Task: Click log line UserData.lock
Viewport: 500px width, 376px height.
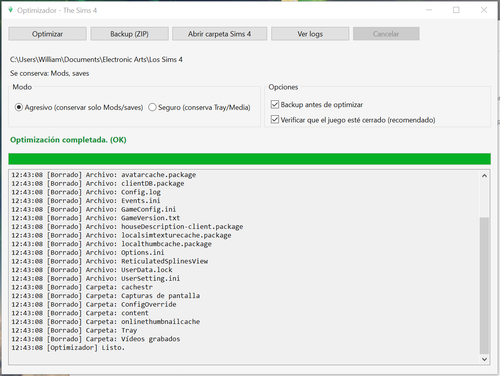Action: coord(92,270)
